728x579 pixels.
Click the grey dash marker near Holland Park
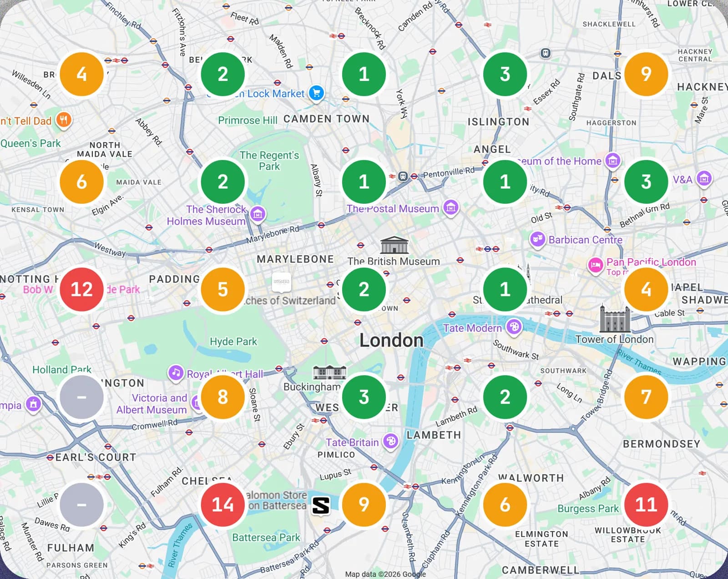click(x=81, y=397)
